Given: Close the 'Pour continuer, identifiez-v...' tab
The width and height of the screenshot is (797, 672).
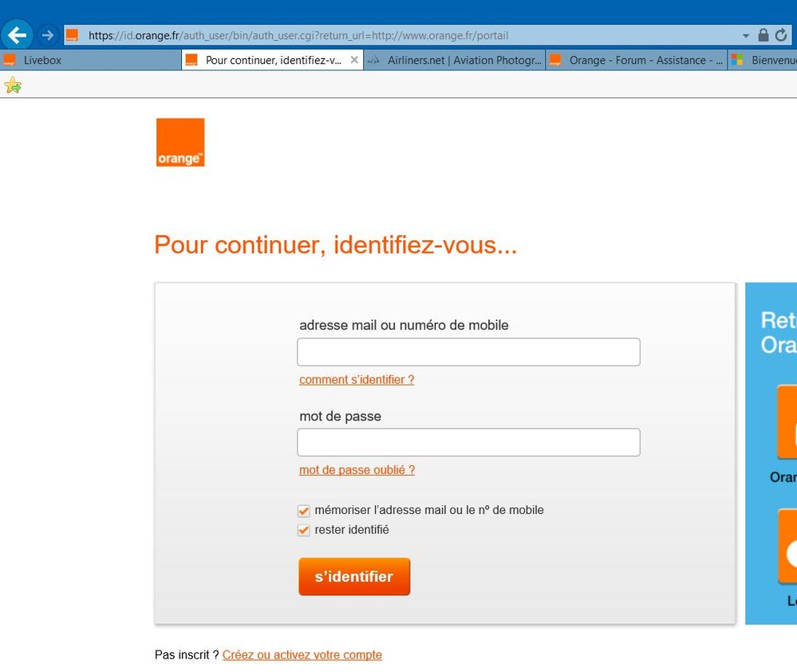Looking at the screenshot, I should point(354,60).
